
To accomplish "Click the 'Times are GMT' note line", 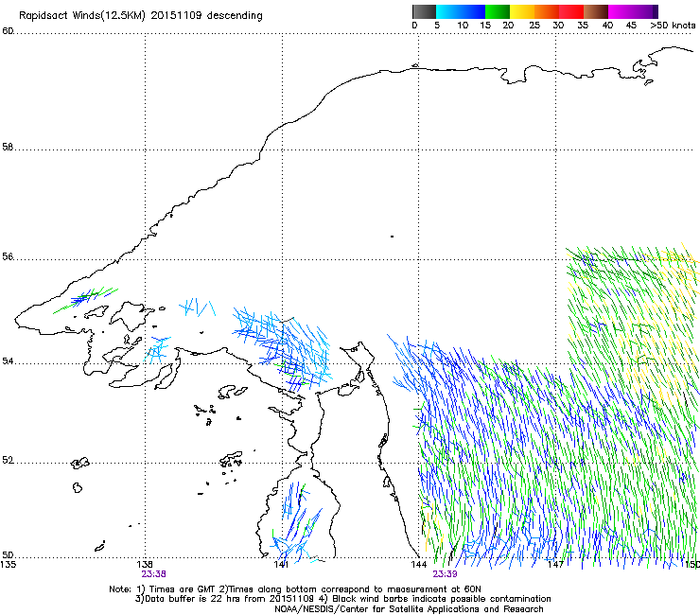I will click(295, 589).
